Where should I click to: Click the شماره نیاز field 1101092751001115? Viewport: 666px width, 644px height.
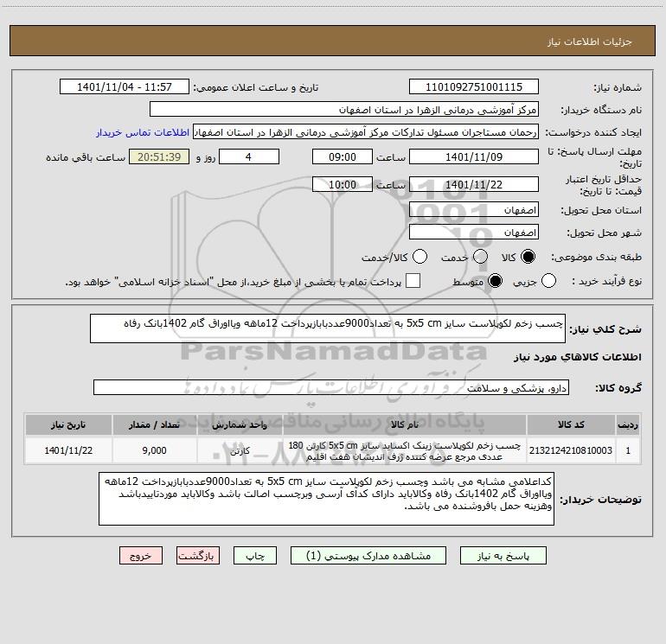click(474, 86)
